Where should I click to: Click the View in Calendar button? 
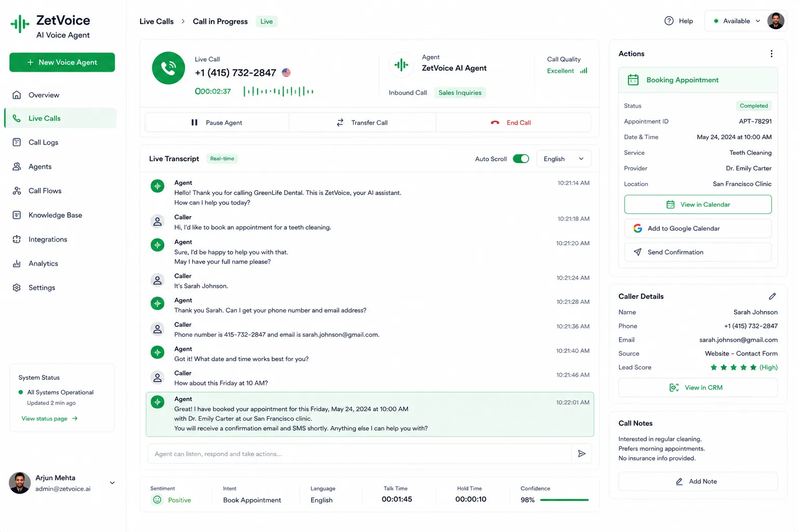[698, 204]
